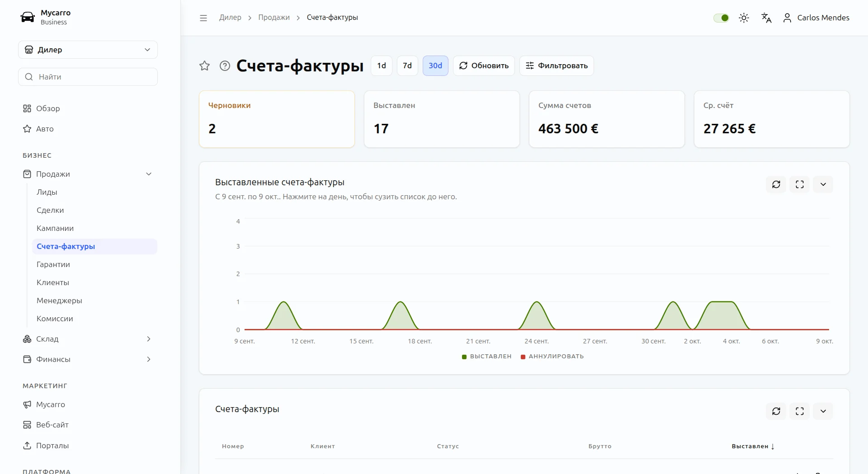Expand issued invoices chart to fullscreen
This screenshot has width=868, height=474.
tap(800, 184)
